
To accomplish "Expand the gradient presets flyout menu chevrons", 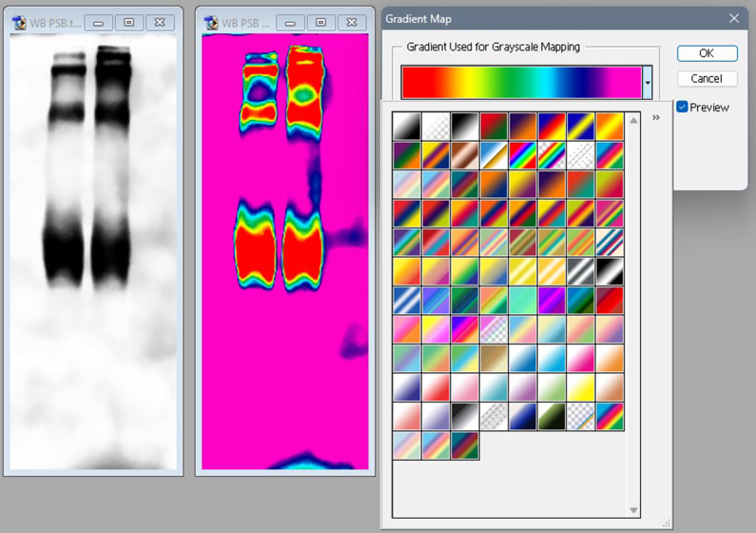I will 656,118.
